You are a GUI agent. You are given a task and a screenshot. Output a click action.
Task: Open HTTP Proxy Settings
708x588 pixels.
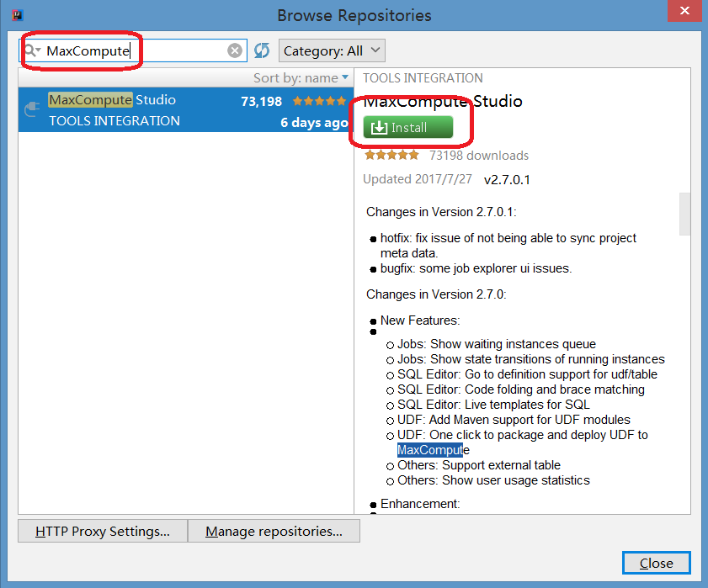tap(103, 531)
